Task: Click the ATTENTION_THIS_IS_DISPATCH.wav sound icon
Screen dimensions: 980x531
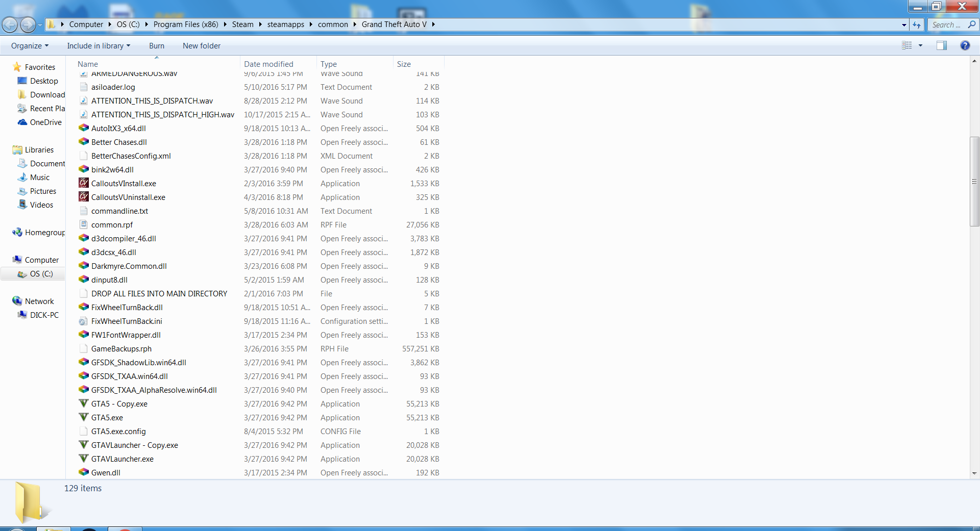Action: 84,100
